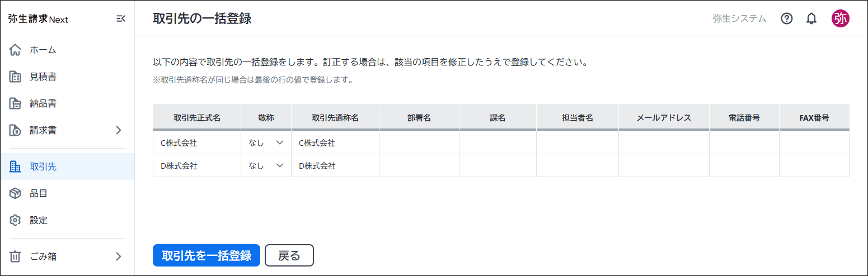Click the home icon in the sidebar
The height and width of the screenshot is (276, 868).
click(x=16, y=50)
